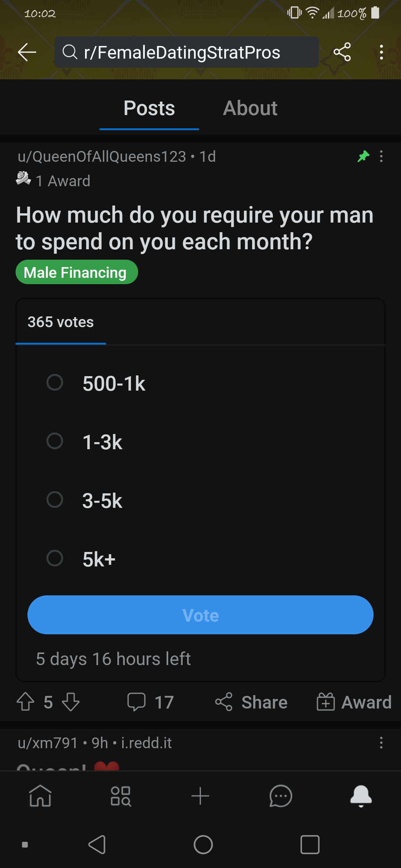Open the communities discover icon
The width and height of the screenshot is (401, 868).
point(121,796)
